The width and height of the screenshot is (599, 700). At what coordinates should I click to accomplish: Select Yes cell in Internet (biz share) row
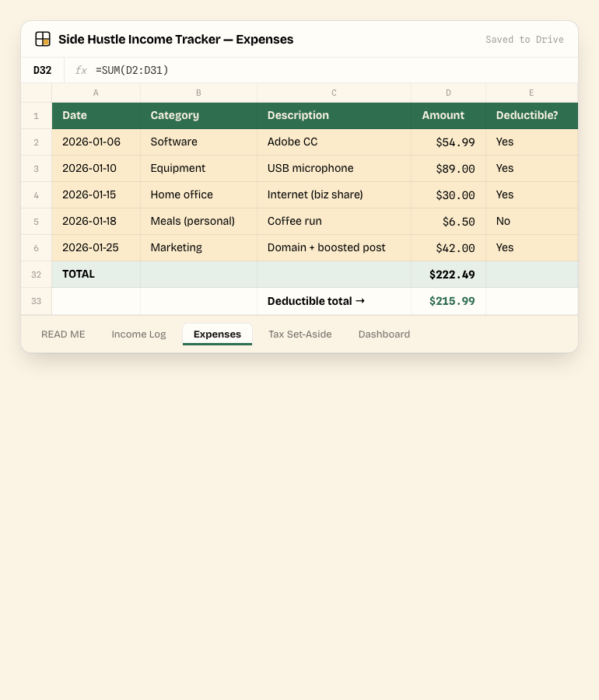531,195
